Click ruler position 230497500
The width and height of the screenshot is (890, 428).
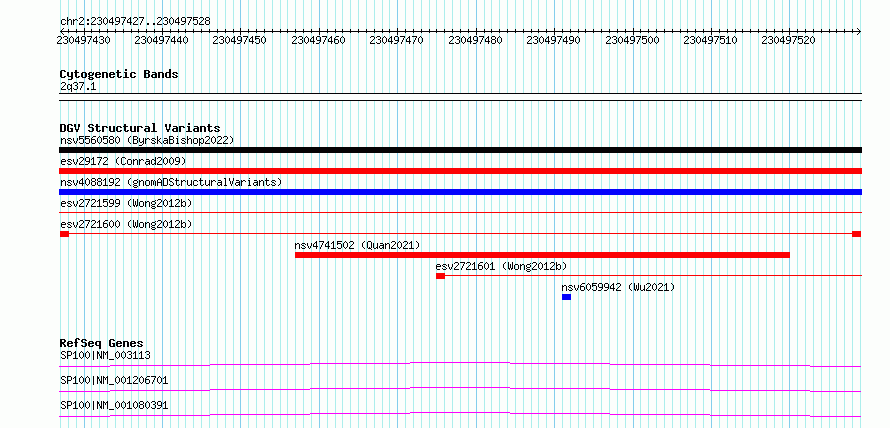click(632, 40)
